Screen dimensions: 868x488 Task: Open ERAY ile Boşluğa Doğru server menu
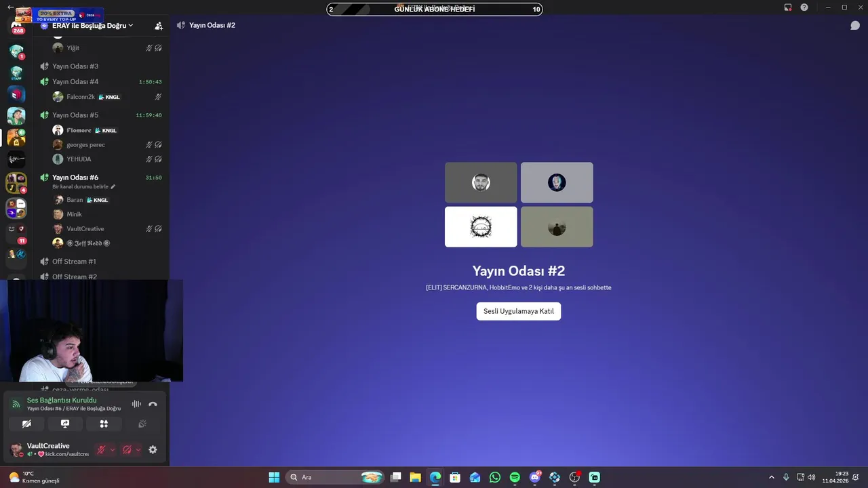pyautogui.click(x=92, y=25)
